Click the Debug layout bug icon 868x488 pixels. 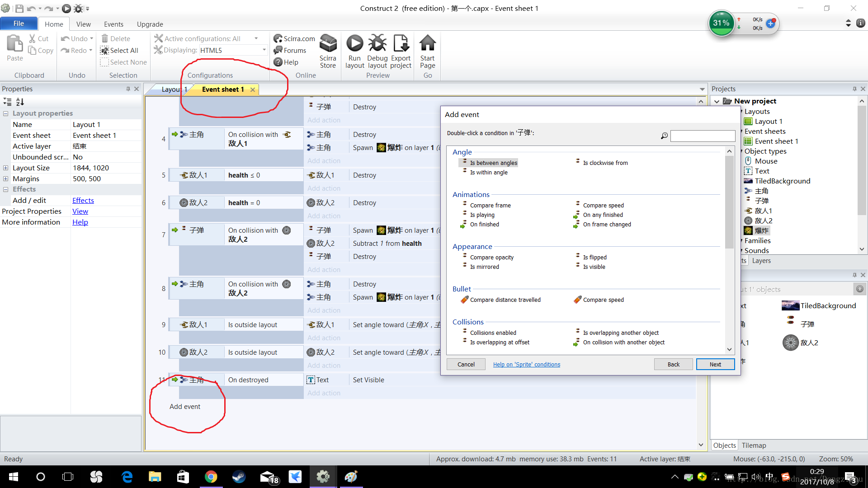click(377, 43)
